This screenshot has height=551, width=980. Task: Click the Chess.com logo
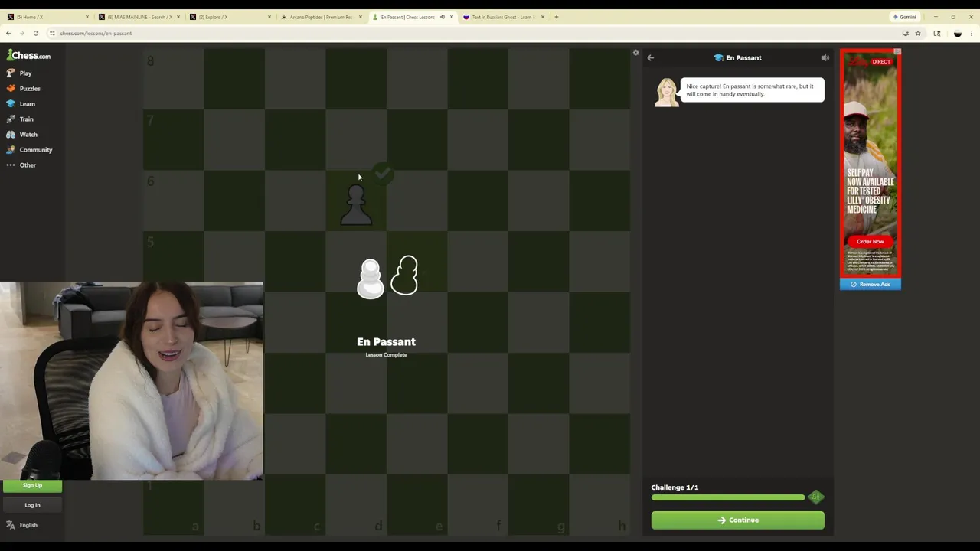coord(28,55)
